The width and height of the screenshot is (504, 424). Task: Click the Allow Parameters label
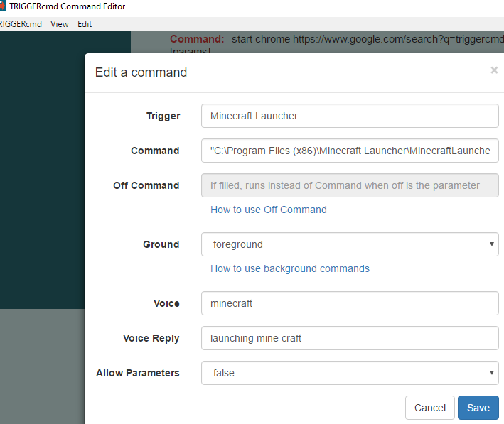[138, 373]
